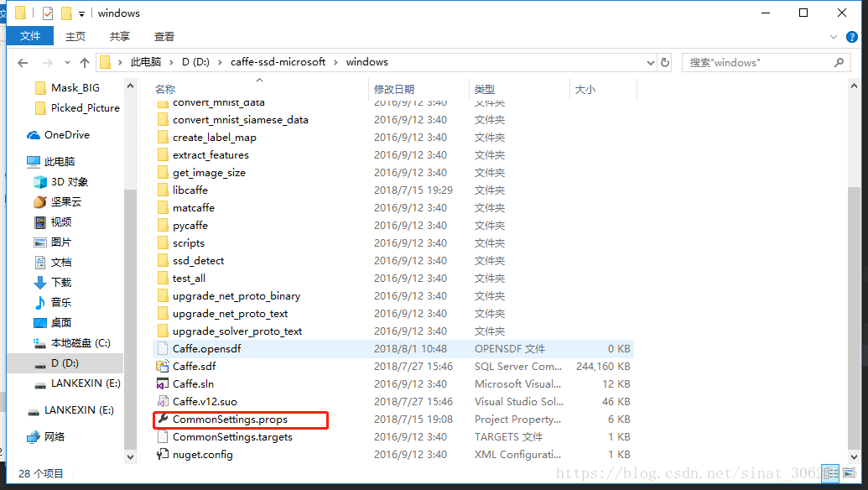Click the search windows input box
Screen dimensions: 868x490
755,62
